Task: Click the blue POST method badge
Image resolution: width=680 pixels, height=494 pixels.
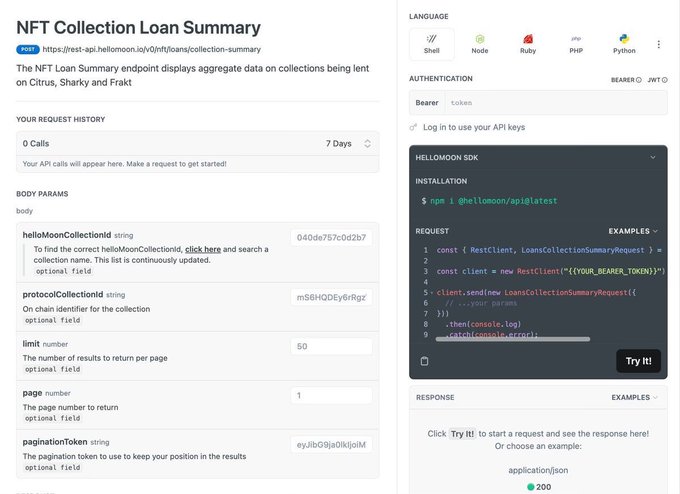Action: tap(28, 49)
